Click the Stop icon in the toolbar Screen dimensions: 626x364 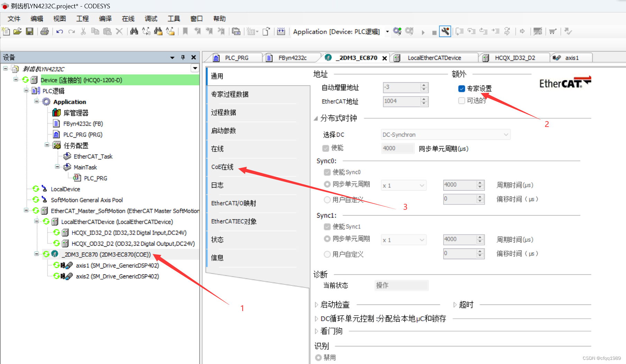point(434,31)
